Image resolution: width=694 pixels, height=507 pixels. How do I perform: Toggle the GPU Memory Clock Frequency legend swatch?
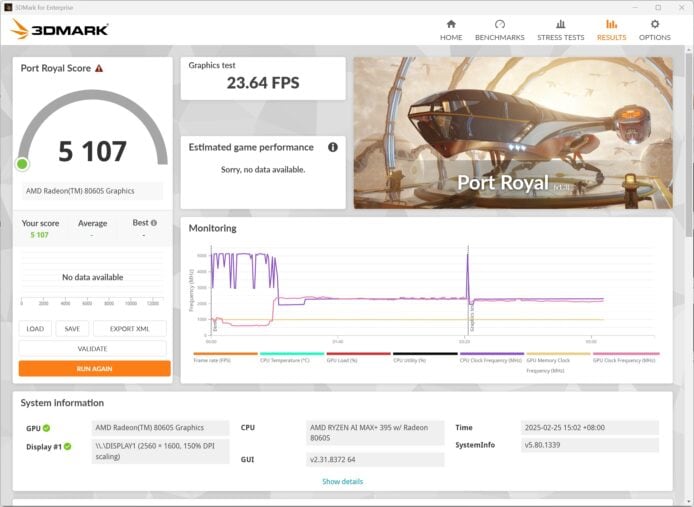point(559,354)
